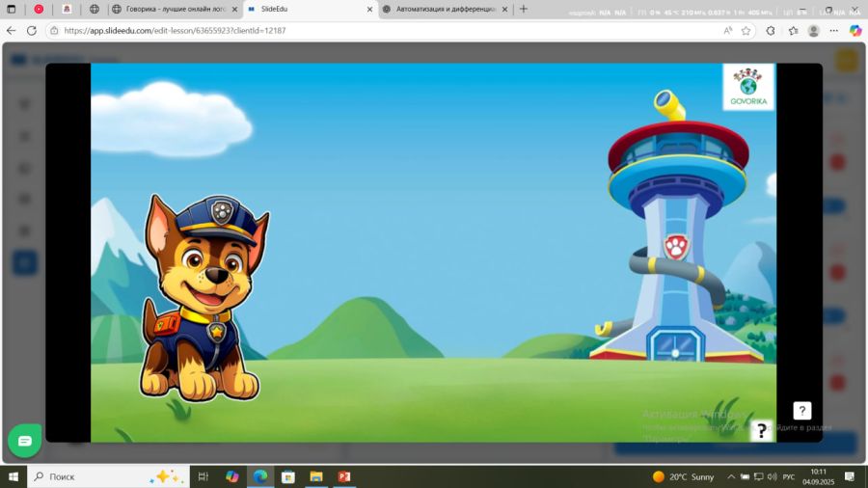Open Read aloud in the address bar

pos(728,31)
